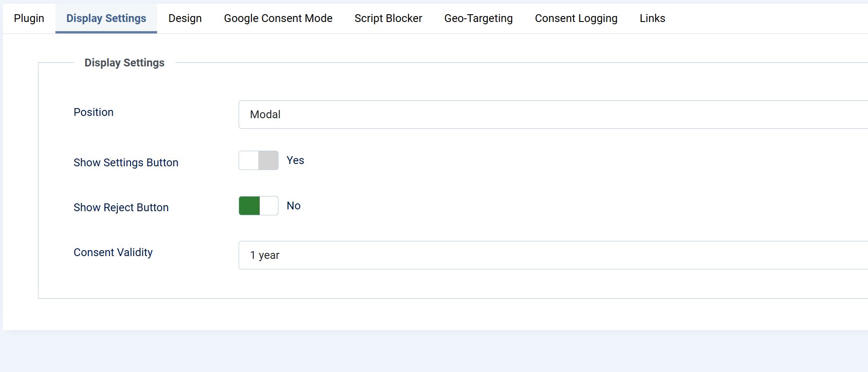868x372 pixels.
Task: Open the Links tab
Action: pos(652,18)
